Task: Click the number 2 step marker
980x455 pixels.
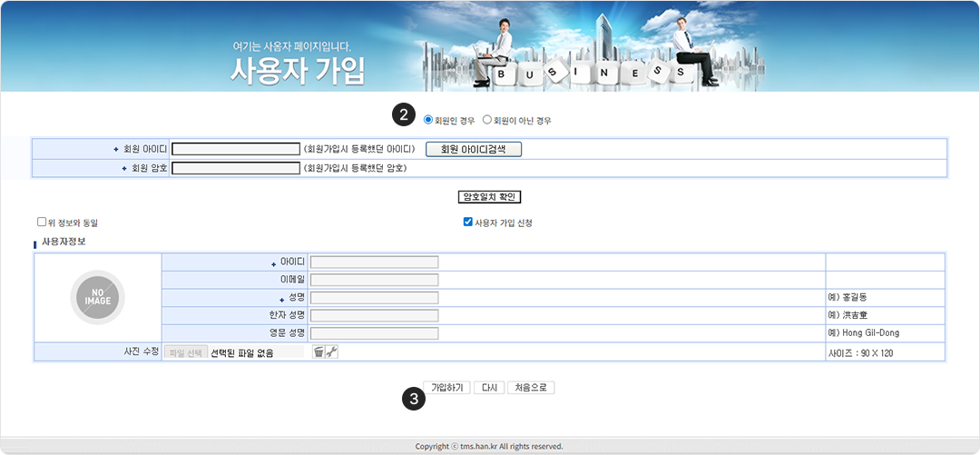Action: point(403,116)
